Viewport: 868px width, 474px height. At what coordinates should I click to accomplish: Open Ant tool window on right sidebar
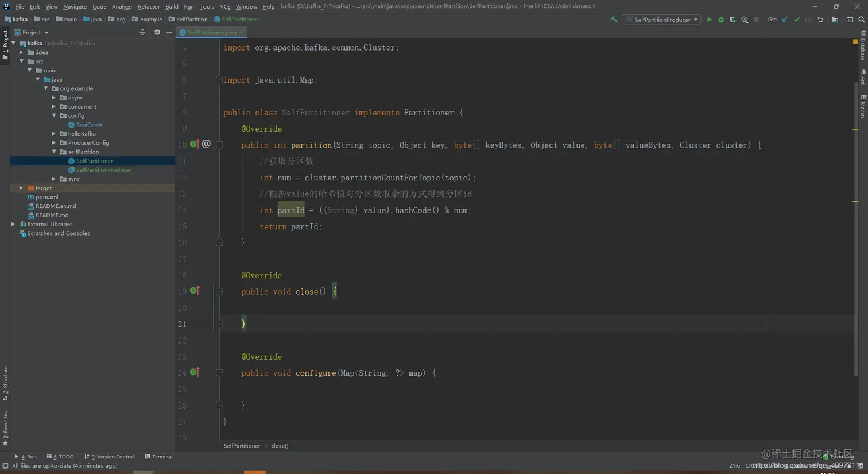click(863, 76)
